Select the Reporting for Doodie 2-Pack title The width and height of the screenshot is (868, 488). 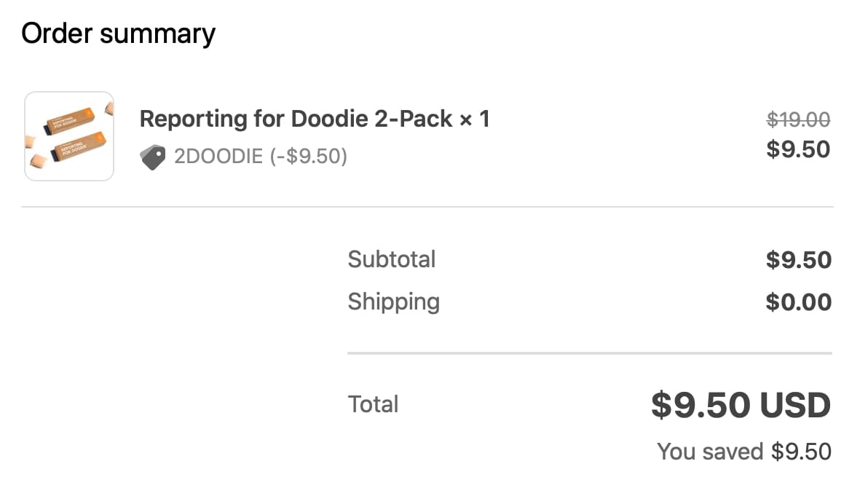[296, 119]
